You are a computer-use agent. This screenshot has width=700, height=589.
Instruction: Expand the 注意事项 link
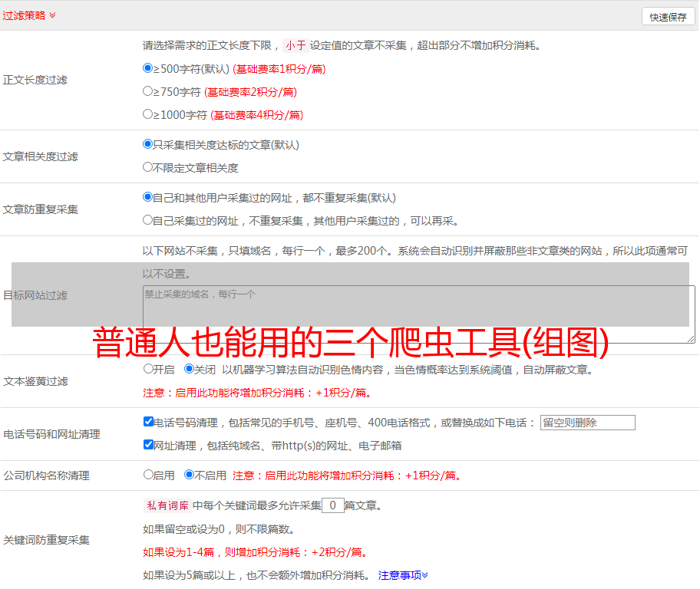tap(403, 575)
